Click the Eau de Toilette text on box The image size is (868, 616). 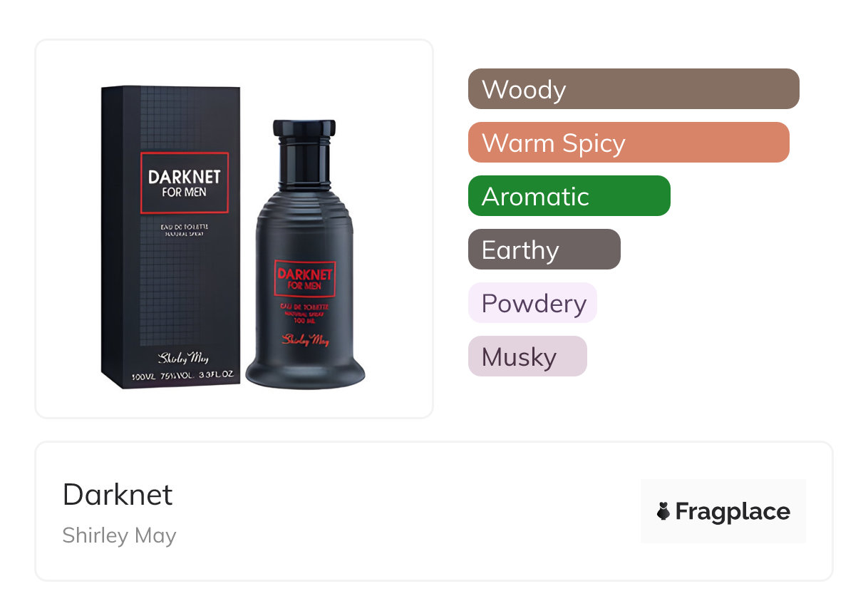point(184,227)
